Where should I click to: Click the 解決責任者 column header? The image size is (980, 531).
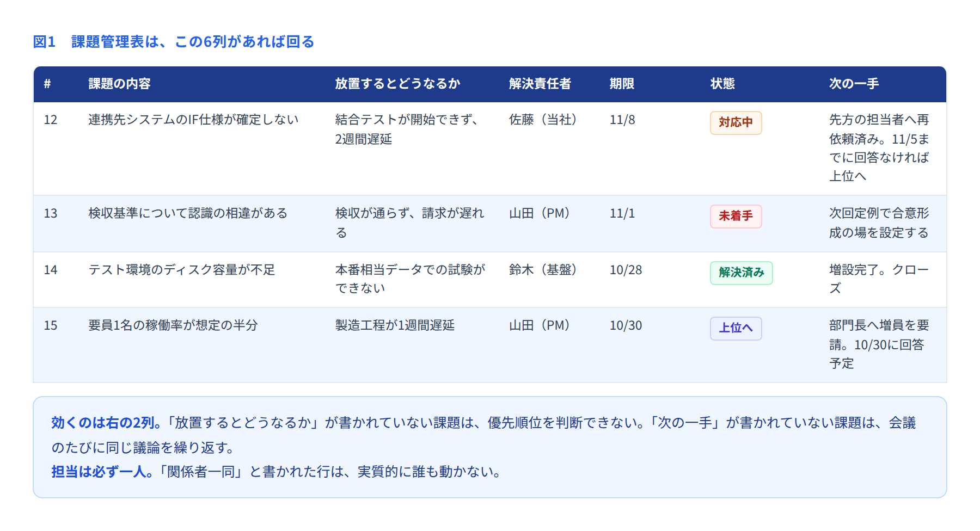(x=540, y=84)
